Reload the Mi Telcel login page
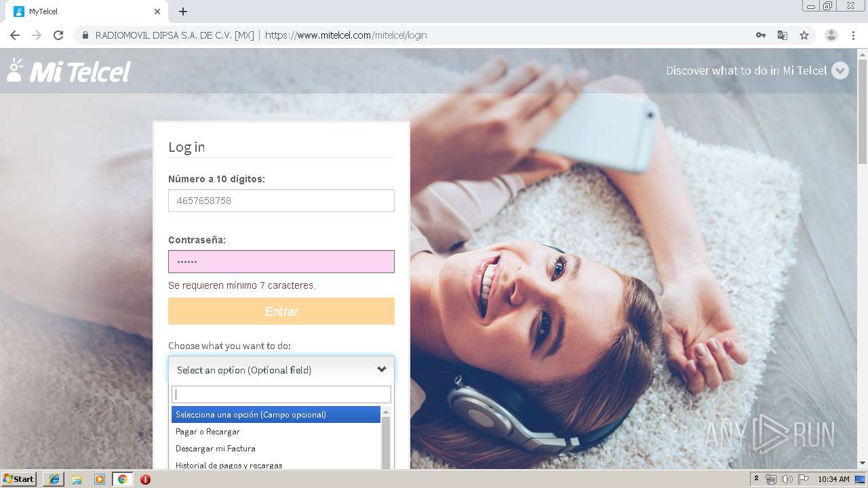This screenshot has width=868, height=488. [58, 35]
